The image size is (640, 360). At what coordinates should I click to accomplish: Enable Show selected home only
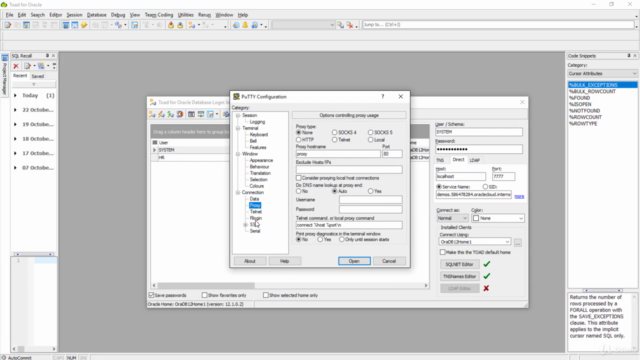tap(266, 295)
